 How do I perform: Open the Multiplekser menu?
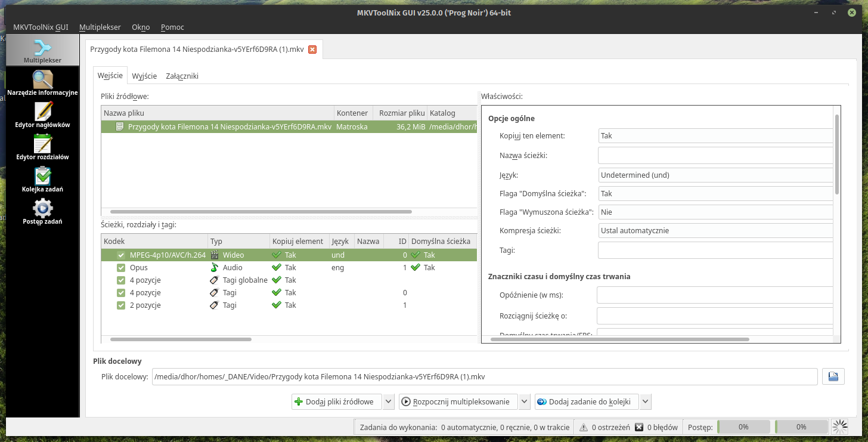[x=100, y=27]
